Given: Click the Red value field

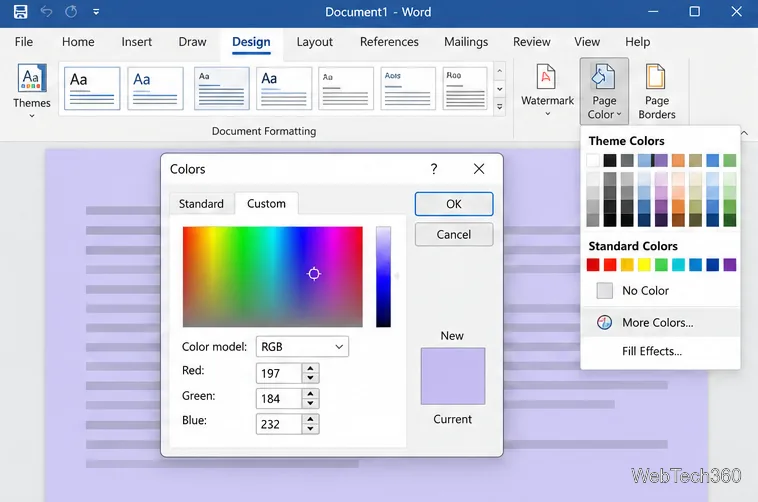Looking at the screenshot, I should click(x=279, y=373).
